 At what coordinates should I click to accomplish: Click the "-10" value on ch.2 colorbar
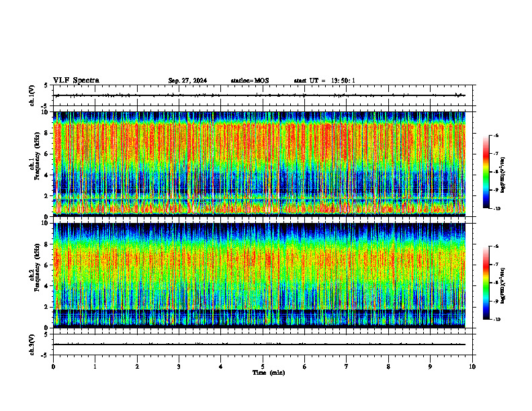tap(496, 320)
